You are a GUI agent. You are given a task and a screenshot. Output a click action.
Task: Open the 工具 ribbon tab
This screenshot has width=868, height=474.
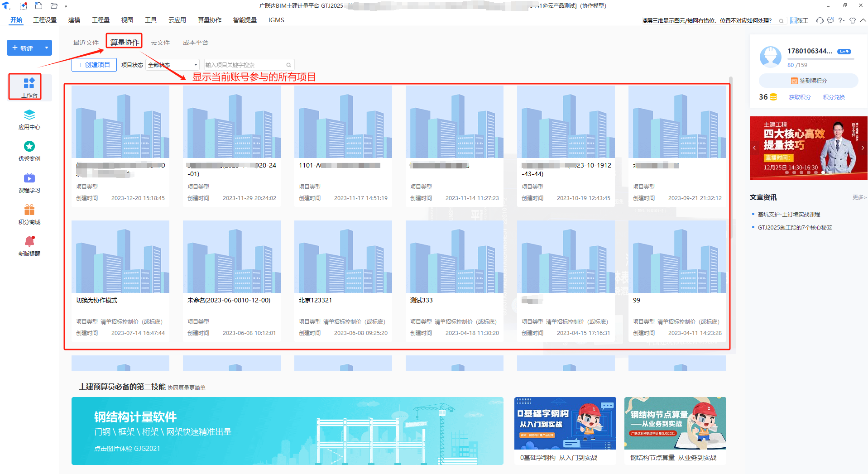pos(151,20)
